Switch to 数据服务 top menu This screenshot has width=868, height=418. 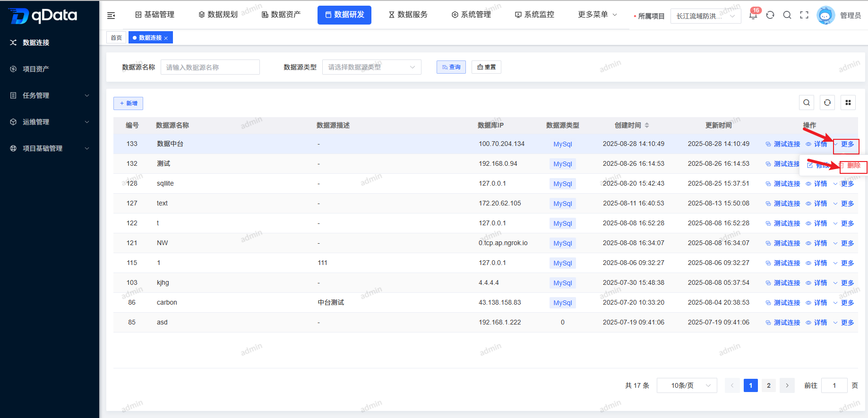[408, 15]
